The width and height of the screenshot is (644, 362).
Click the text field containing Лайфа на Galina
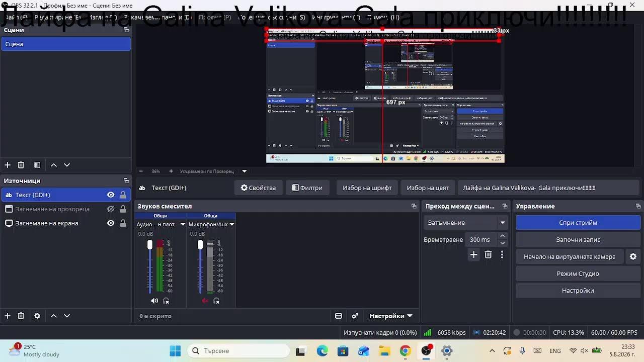coord(549,188)
